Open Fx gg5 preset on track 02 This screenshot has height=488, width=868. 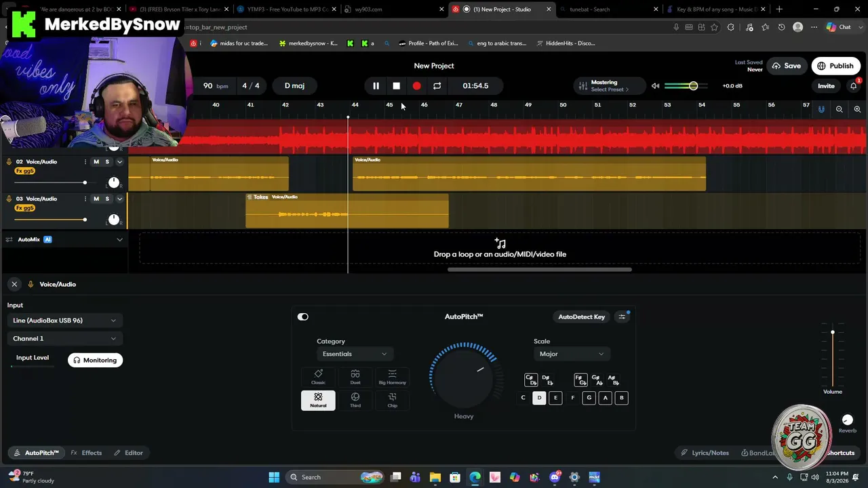pos(24,171)
